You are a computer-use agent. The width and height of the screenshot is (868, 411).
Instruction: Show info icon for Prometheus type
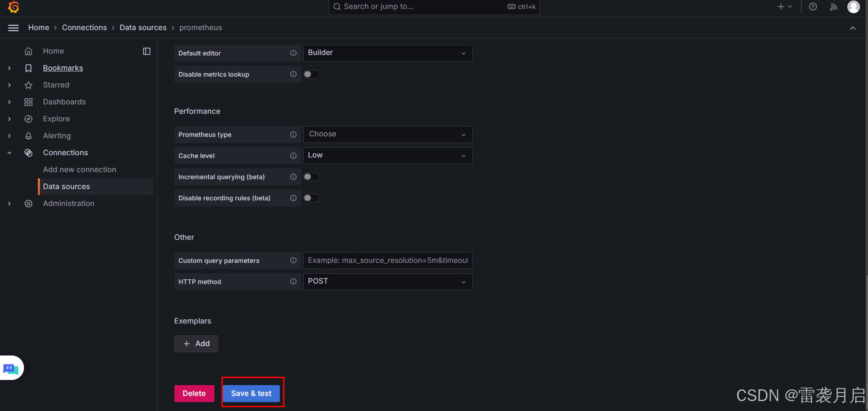(x=293, y=134)
